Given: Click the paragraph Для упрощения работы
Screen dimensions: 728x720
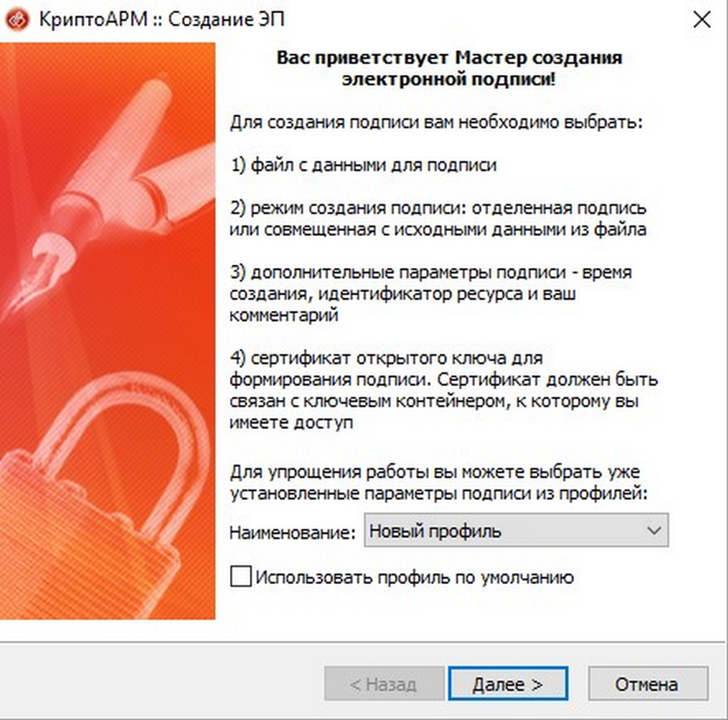Looking at the screenshot, I should [439, 483].
